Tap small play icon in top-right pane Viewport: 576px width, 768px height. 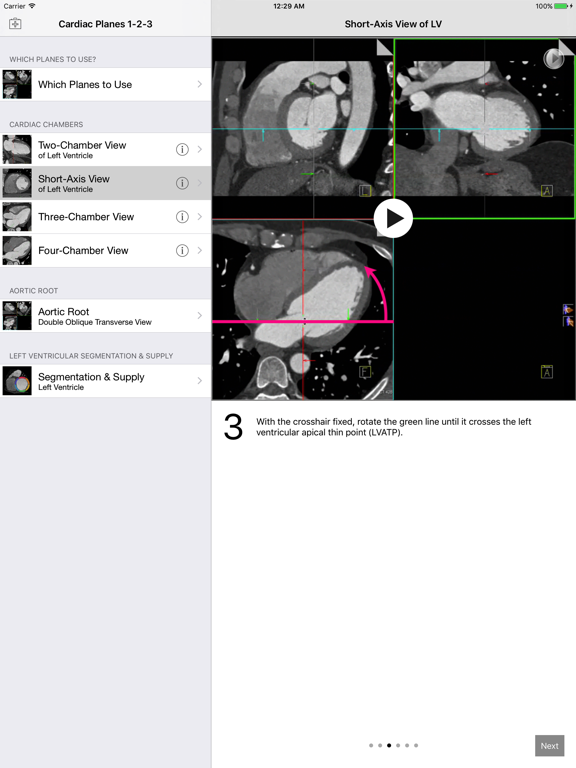pos(553,59)
